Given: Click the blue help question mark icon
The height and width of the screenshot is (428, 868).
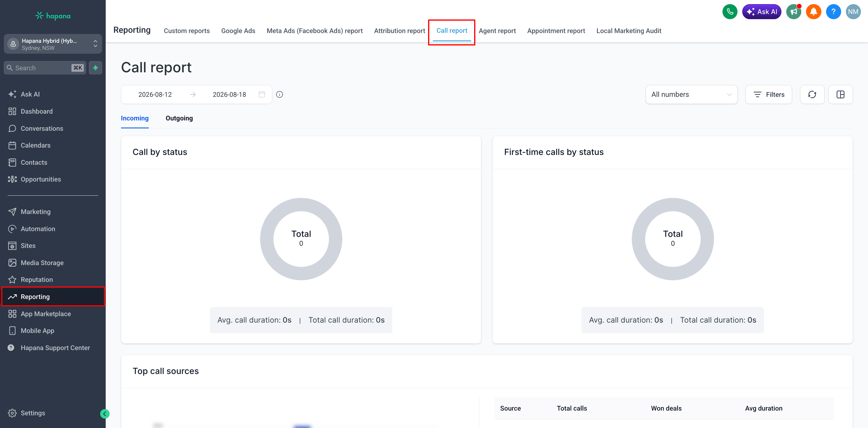Looking at the screenshot, I should point(834,12).
